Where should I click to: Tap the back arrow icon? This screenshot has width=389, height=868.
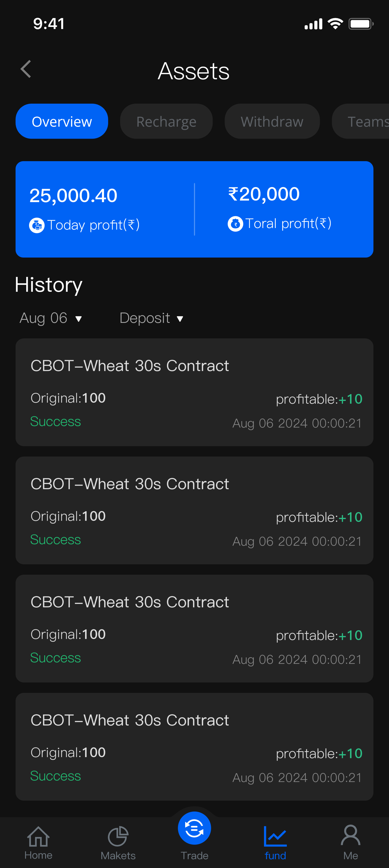26,69
